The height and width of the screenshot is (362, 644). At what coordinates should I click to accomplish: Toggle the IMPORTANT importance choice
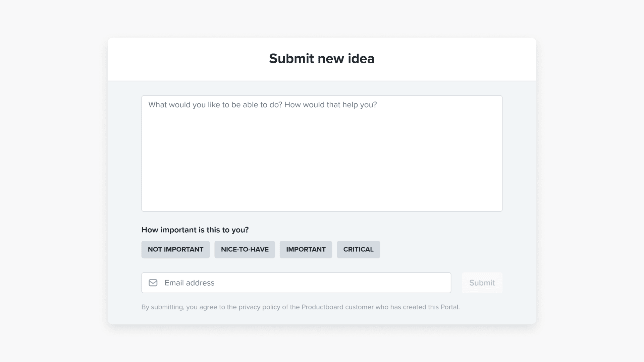tap(306, 249)
